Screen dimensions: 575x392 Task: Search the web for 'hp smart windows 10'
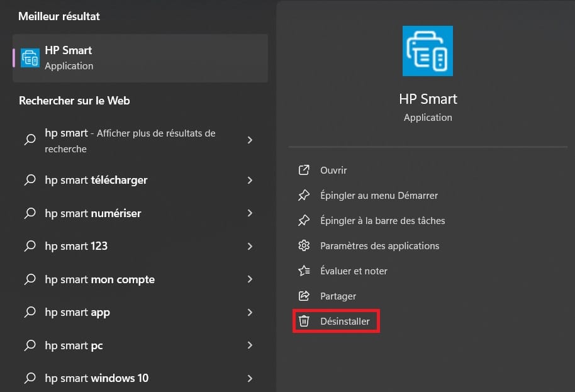[97, 378]
